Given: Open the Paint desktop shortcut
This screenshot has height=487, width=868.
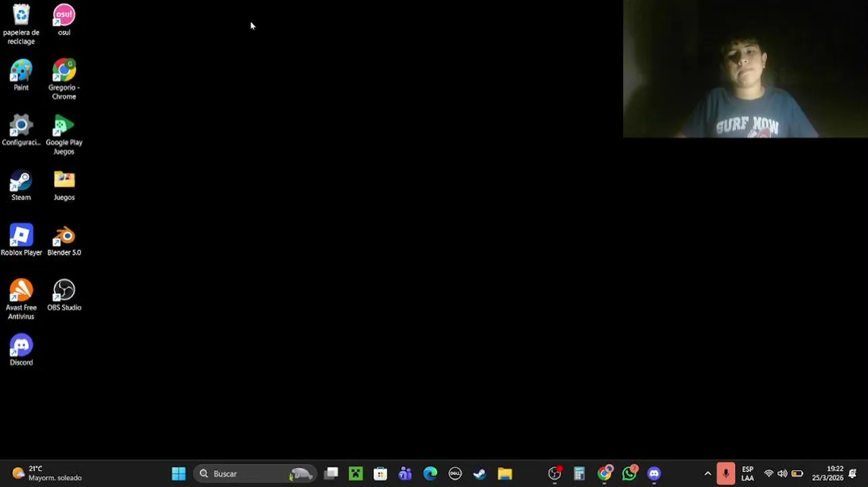Looking at the screenshot, I should pos(21,74).
